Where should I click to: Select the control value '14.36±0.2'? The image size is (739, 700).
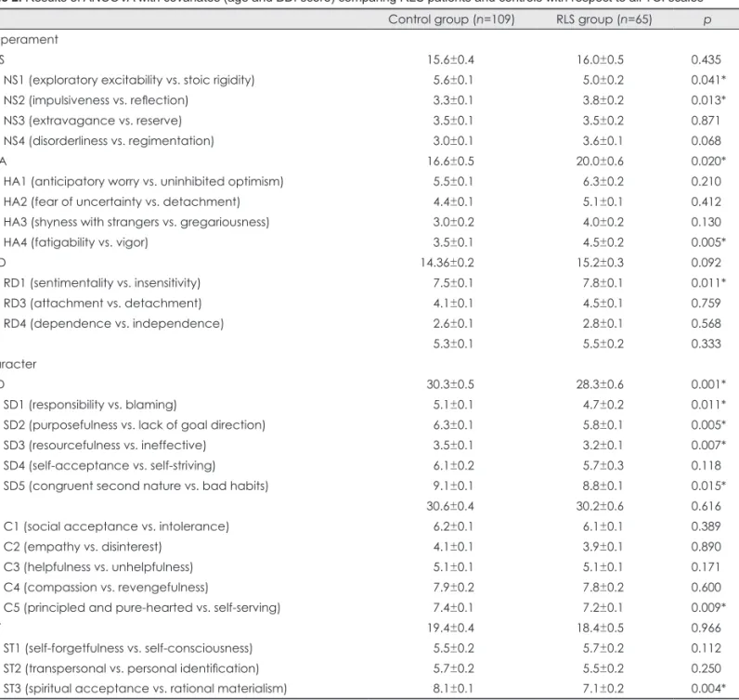click(447, 263)
